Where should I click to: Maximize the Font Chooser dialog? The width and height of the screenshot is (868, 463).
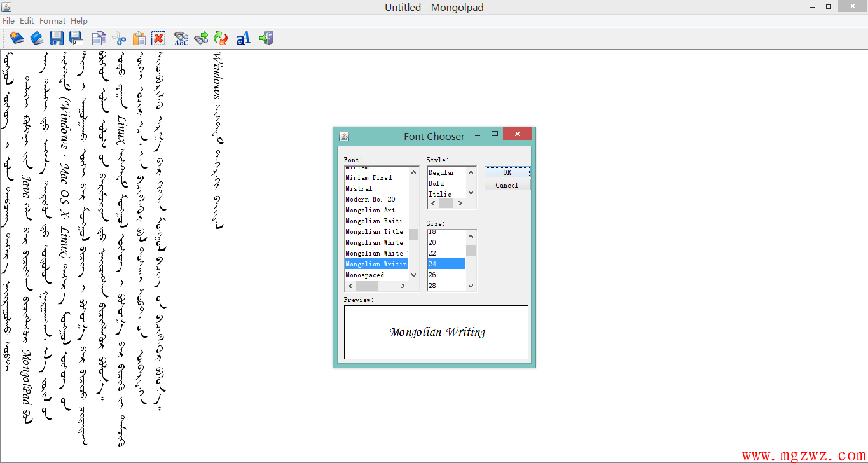(x=494, y=134)
